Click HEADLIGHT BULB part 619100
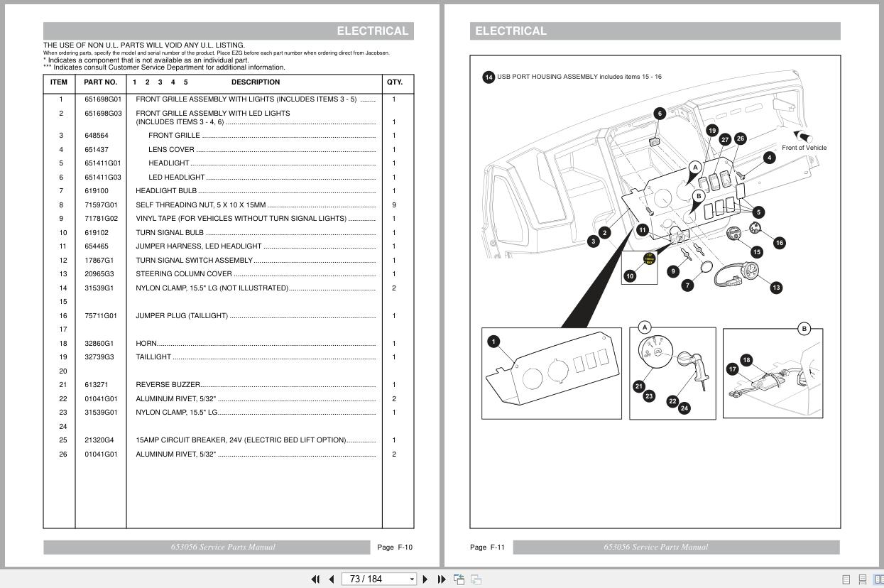Viewport: 884px width, 588px height. pos(97,191)
